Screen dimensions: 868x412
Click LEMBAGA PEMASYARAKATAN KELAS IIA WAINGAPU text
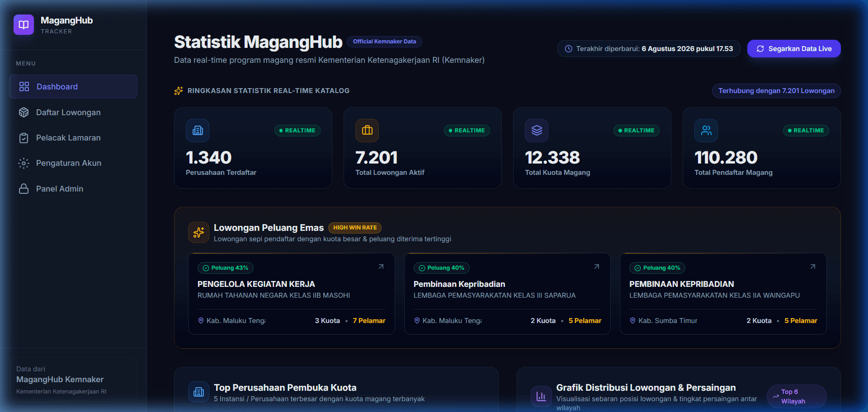click(714, 295)
